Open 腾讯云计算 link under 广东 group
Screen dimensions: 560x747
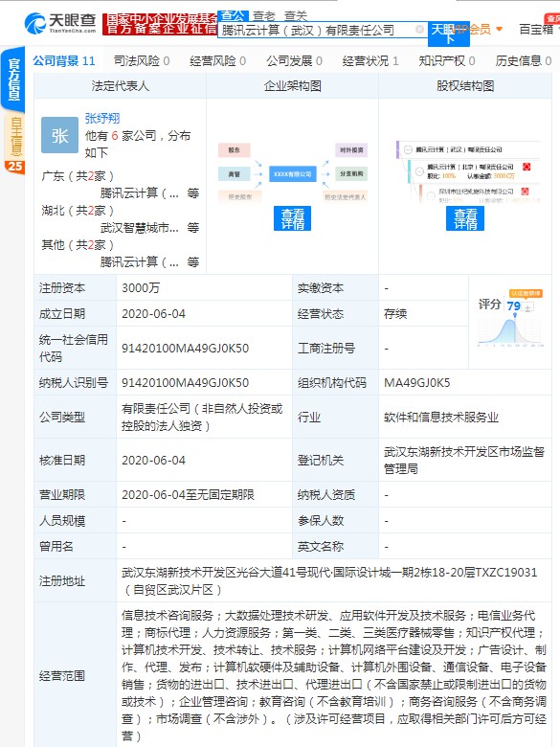139,192
